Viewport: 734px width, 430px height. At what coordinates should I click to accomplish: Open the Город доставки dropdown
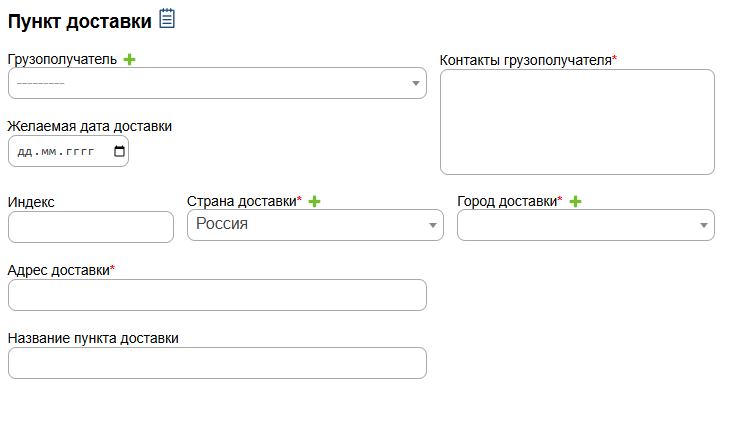[x=585, y=225]
